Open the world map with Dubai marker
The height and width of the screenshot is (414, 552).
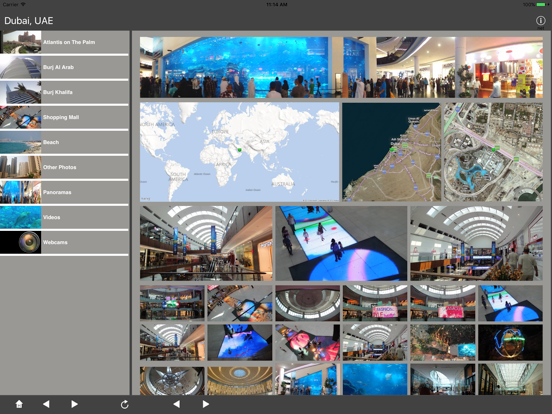click(239, 152)
